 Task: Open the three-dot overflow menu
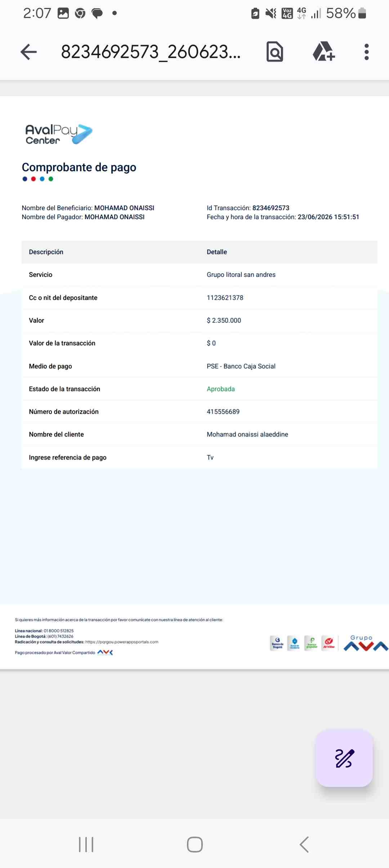pyautogui.click(x=367, y=52)
